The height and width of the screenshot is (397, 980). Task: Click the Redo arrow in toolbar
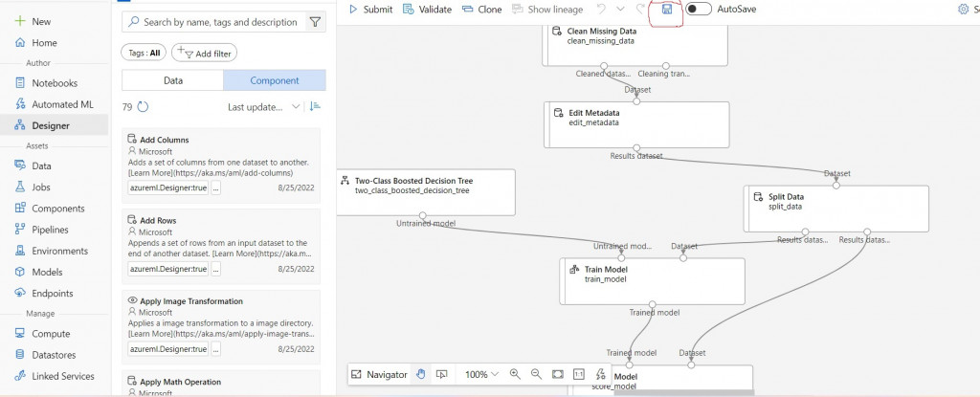640,10
